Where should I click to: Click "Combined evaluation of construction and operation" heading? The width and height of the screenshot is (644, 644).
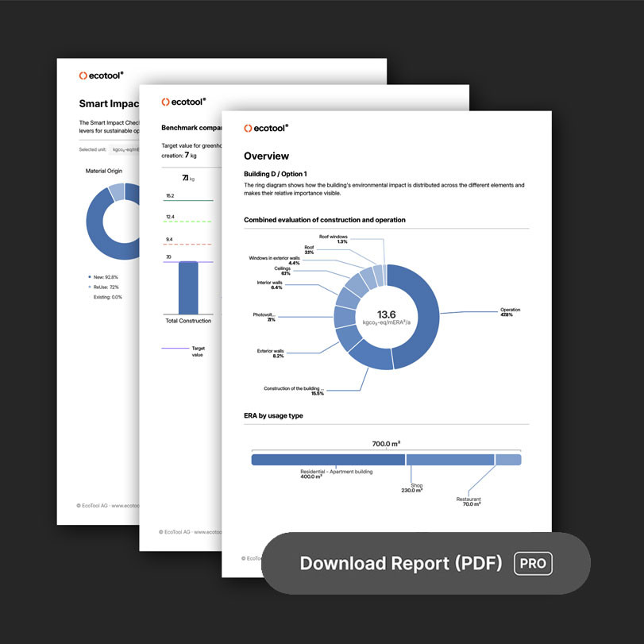pyautogui.click(x=325, y=220)
